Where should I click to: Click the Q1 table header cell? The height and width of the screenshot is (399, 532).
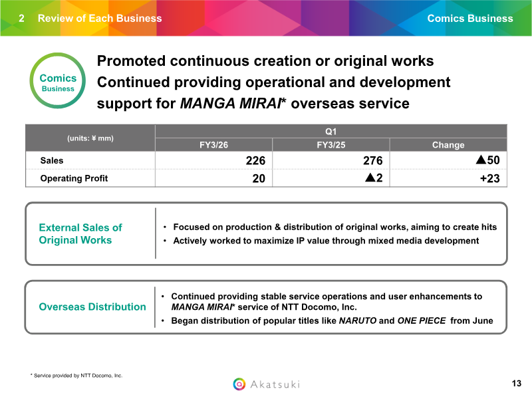coord(331,131)
